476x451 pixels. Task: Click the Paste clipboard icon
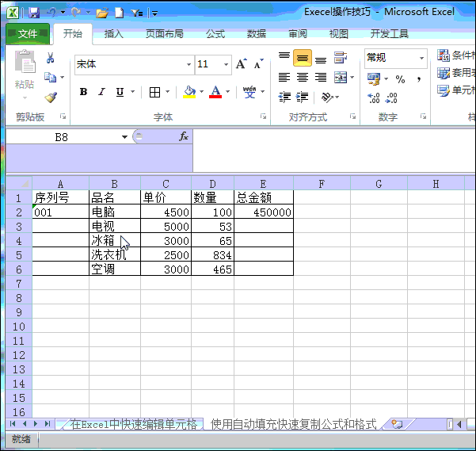(25, 61)
